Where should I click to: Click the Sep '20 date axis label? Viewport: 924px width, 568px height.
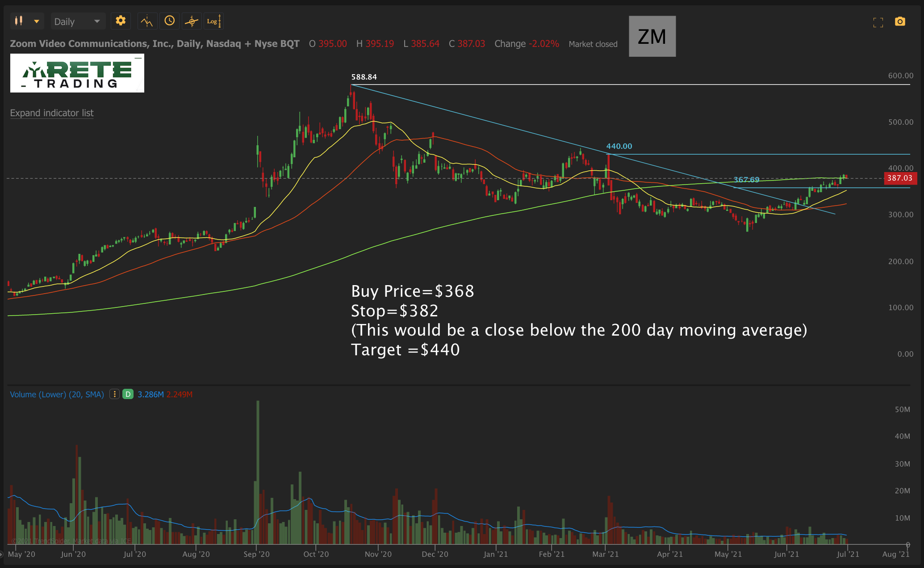point(256,554)
